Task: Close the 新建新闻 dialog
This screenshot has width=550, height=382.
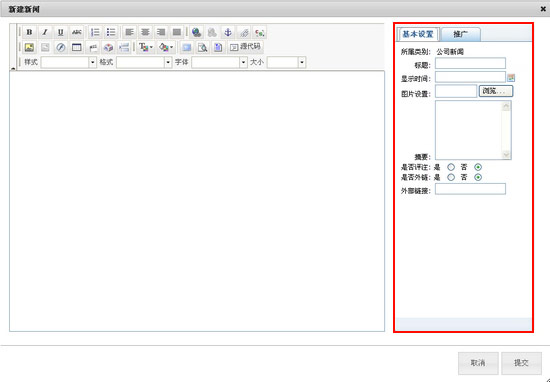Action: 543,9
